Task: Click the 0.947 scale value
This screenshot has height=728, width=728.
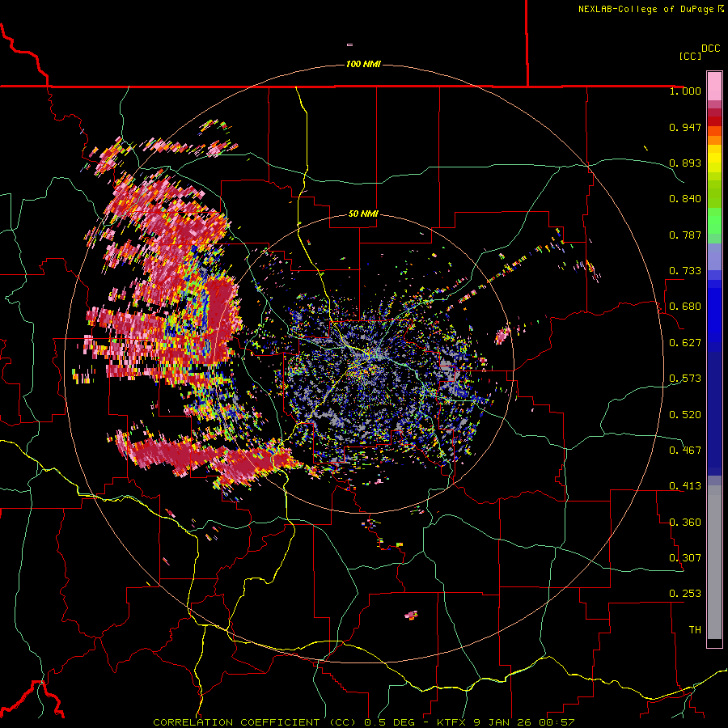Action: (x=685, y=127)
